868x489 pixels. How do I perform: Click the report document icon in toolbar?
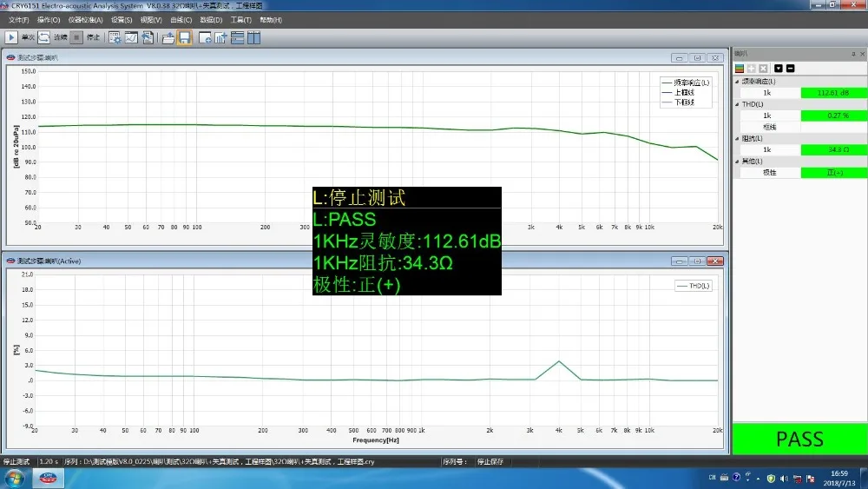[x=148, y=37]
